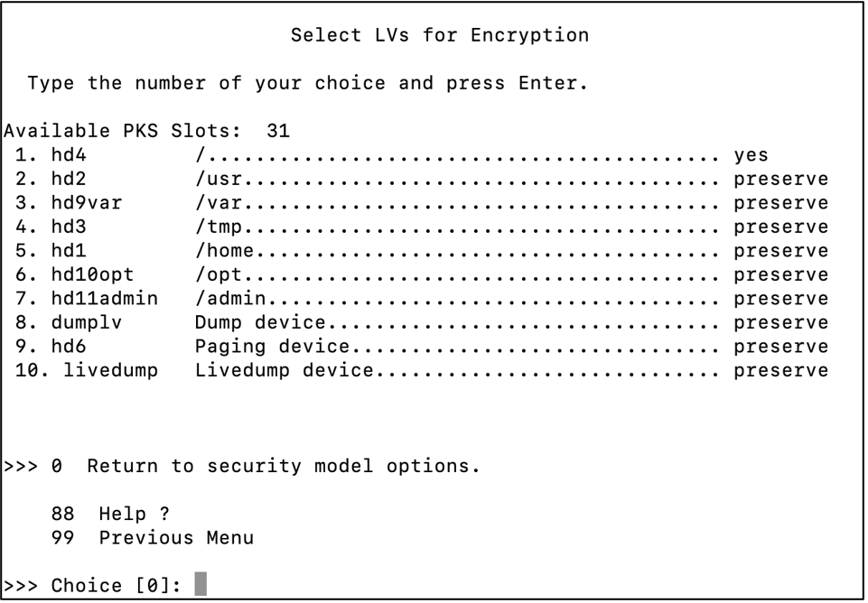
Task: Toggle the 'yes' encryption value for hd4
Action: click(x=751, y=155)
